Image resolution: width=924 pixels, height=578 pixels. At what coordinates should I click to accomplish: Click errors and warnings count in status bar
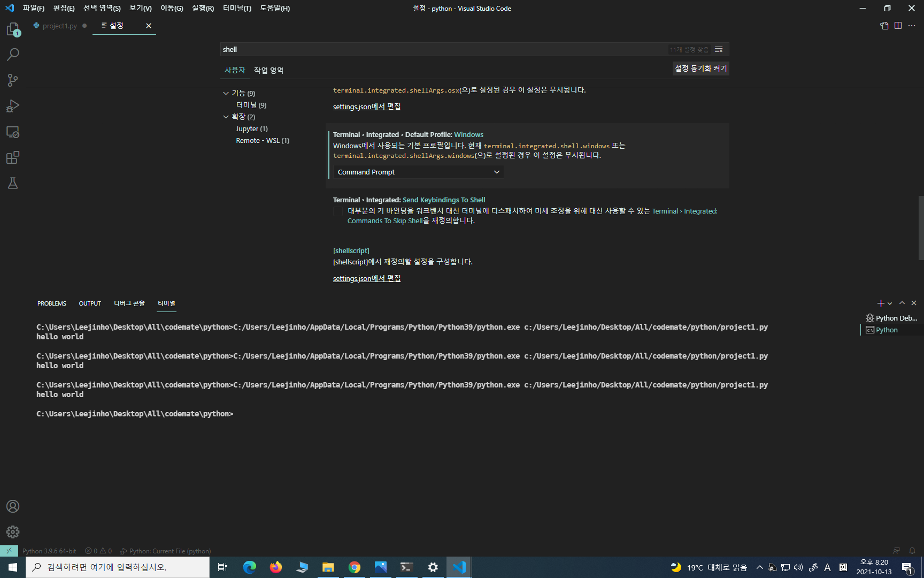tap(98, 551)
